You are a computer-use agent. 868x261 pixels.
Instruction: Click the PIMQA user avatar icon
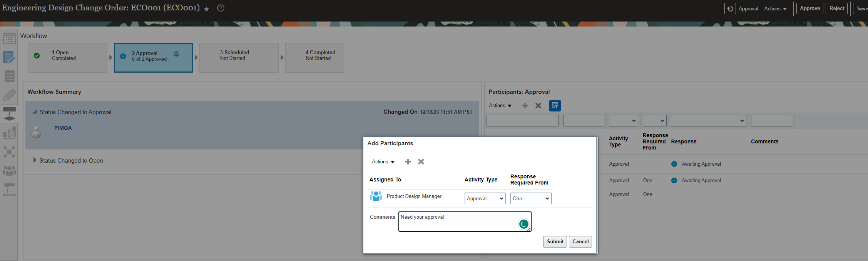(36, 131)
